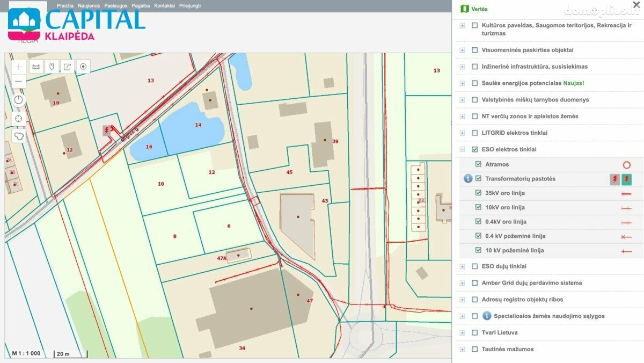Open the measure ruler tool
The width and height of the screenshot is (644, 363).
[36, 67]
